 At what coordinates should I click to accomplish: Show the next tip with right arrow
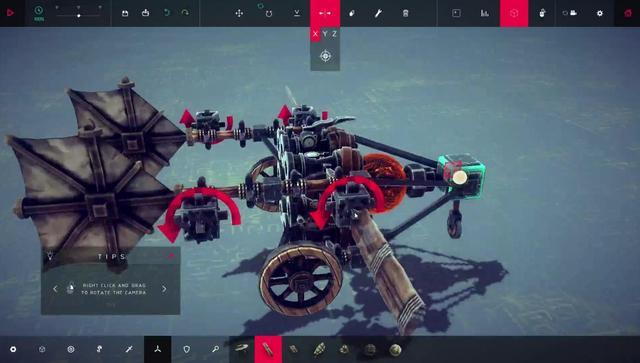164,289
